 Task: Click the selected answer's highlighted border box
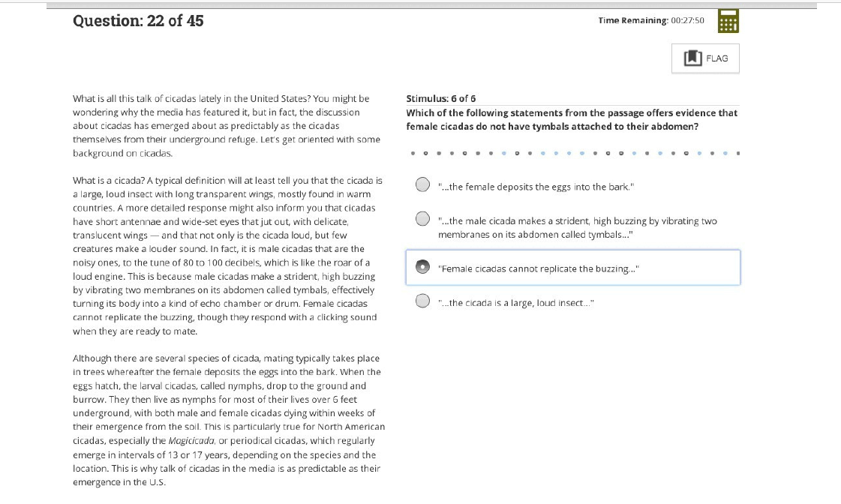(x=573, y=267)
